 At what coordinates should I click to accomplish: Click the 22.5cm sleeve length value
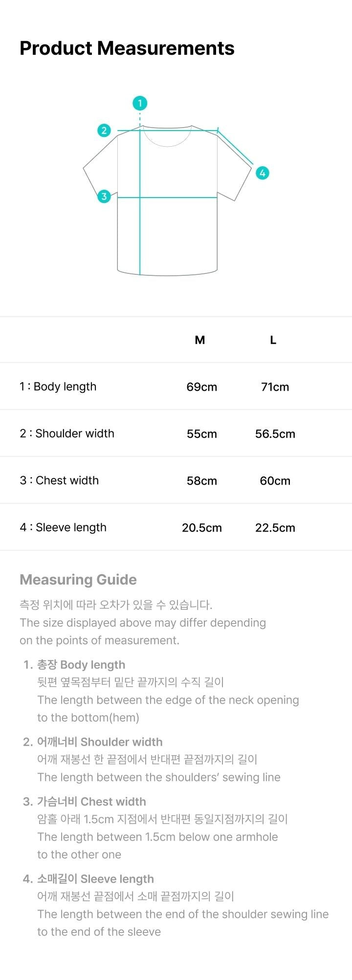tap(275, 528)
